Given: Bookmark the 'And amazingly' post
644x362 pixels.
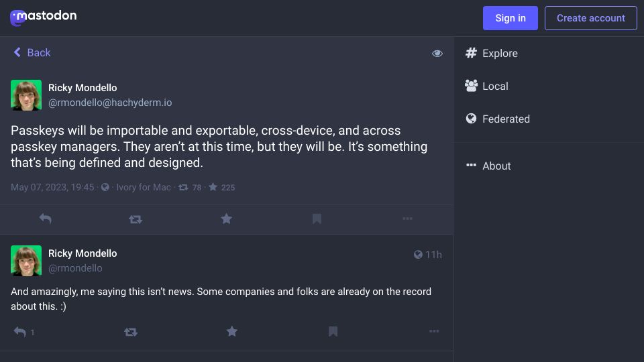Looking at the screenshot, I should tap(333, 331).
